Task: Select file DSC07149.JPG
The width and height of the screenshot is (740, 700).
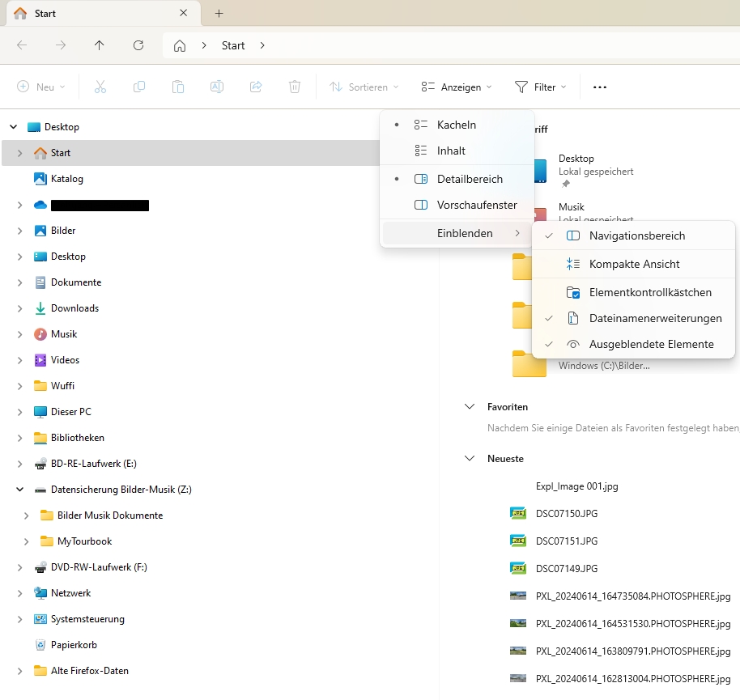Action: tap(566, 568)
